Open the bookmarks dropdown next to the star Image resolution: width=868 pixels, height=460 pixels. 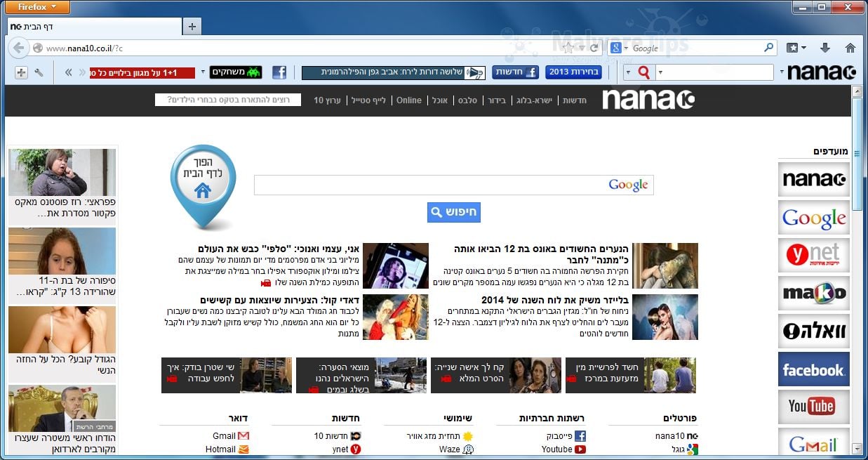click(582, 48)
